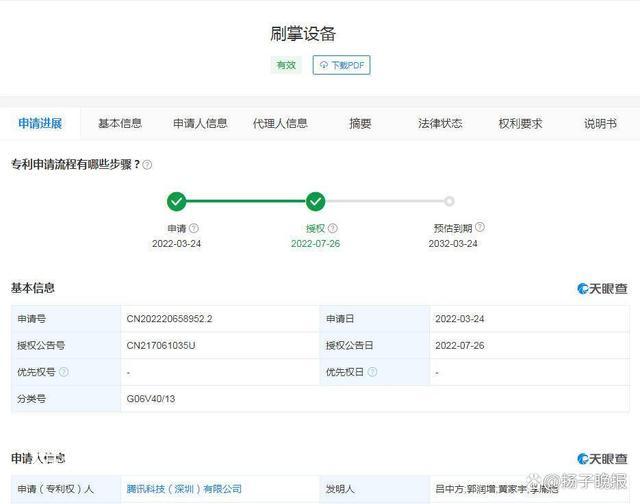Click the 基本信息 section heading
Viewport: 640px width, 504px height.
pyautogui.click(x=33, y=288)
